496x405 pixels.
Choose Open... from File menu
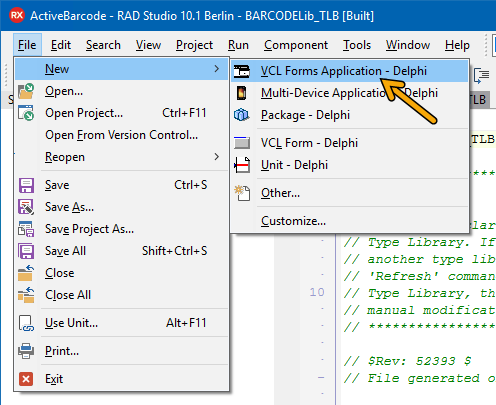(121, 91)
